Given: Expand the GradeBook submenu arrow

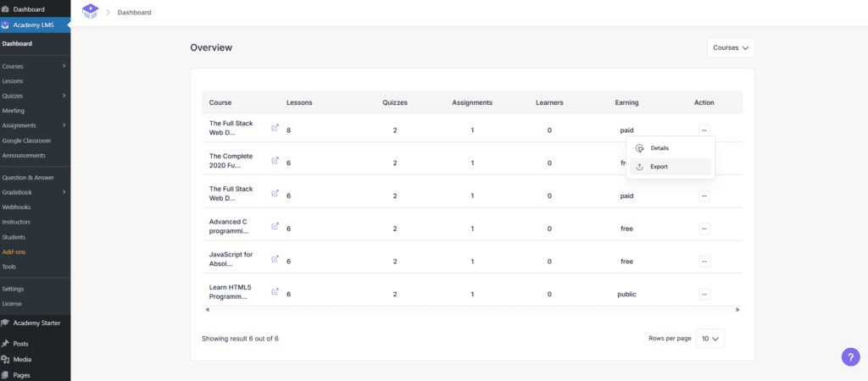Looking at the screenshot, I should click(x=64, y=192).
